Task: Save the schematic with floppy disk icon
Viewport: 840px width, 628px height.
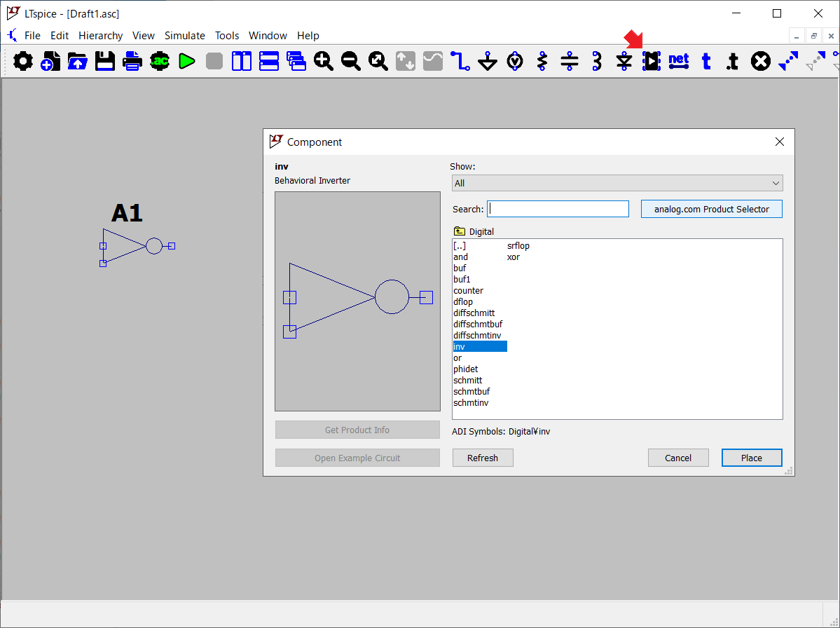Action: (105, 62)
